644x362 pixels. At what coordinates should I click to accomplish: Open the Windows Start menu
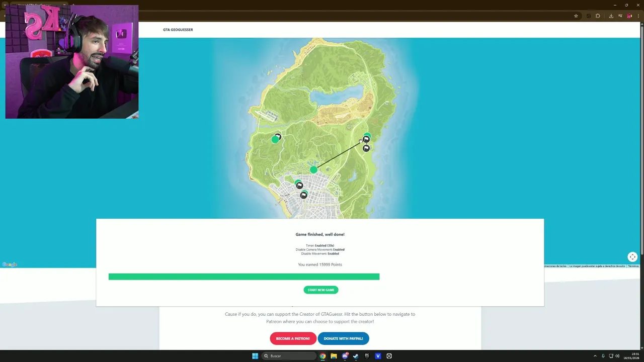tap(255, 356)
